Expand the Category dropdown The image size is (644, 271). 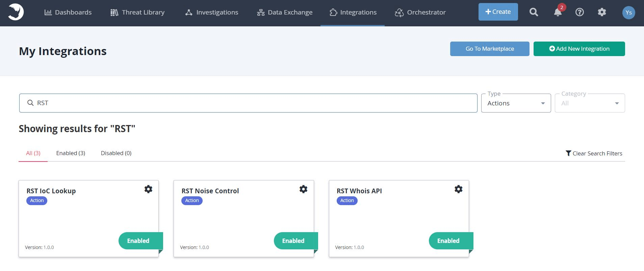[x=590, y=103]
